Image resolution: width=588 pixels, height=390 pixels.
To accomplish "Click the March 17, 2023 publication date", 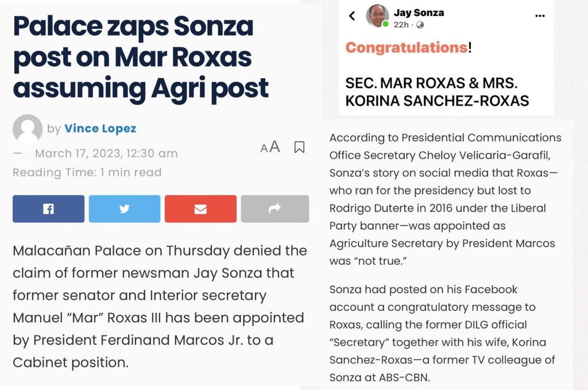I will [x=106, y=153].
